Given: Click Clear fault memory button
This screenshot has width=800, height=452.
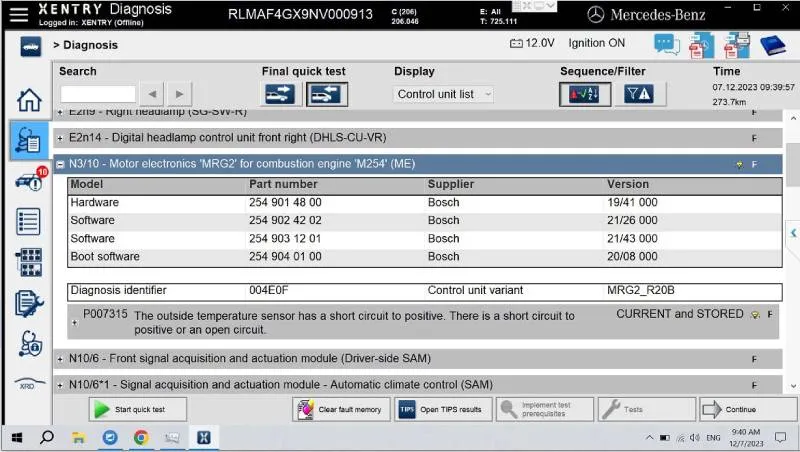Looking at the screenshot, I should pyautogui.click(x=341, y=409).
